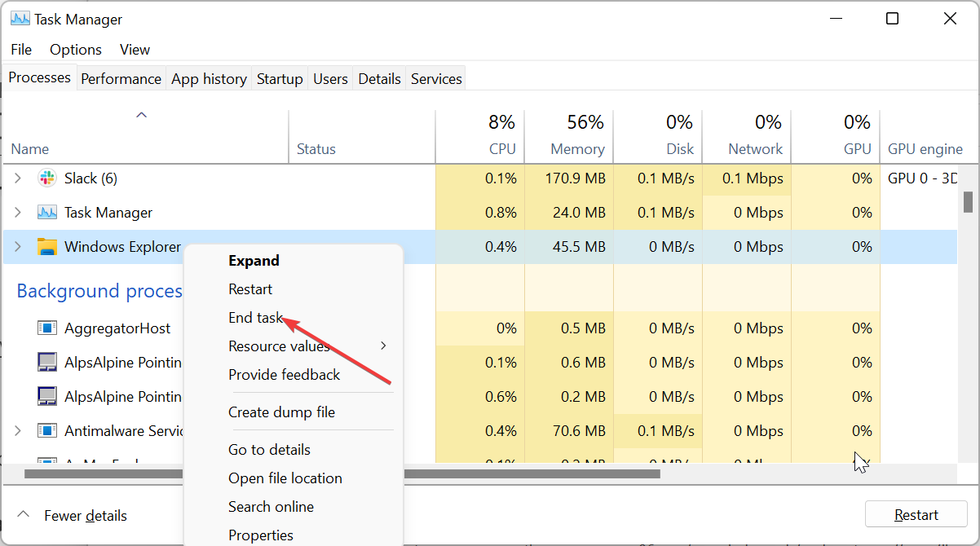Switch to the Performance tab
Viewport: 980px width, 546px height.
tap(121, 77)
